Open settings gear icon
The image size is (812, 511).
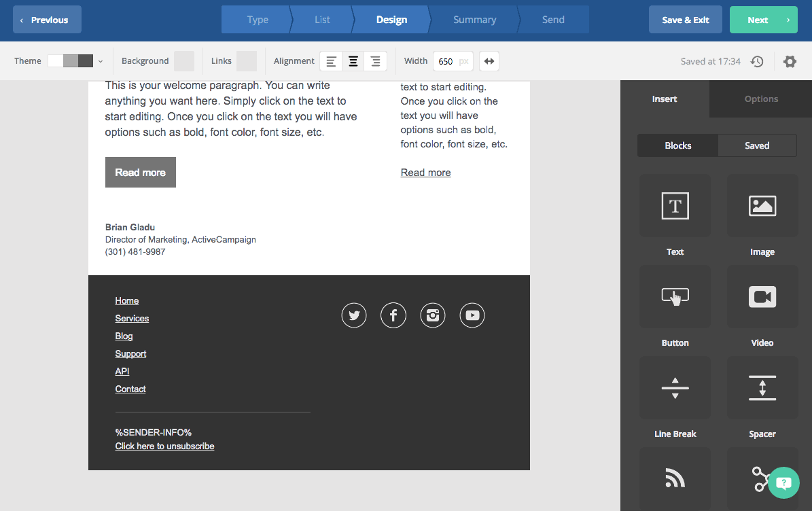[x=790, y=61]
